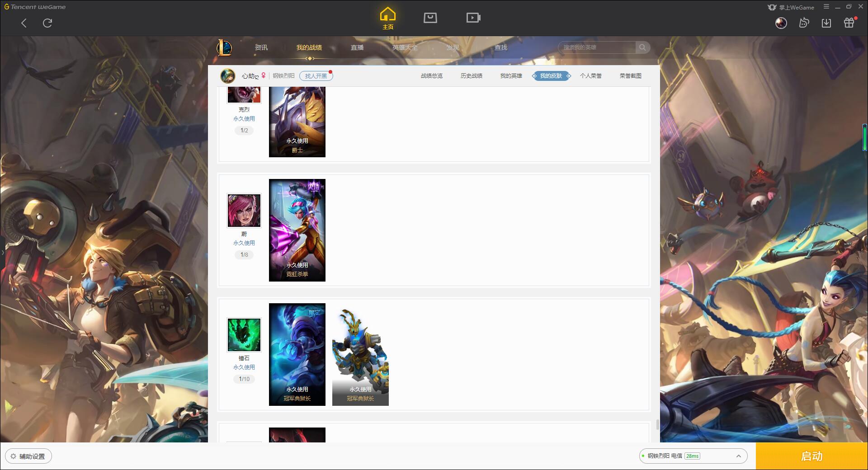Viewport: 868px width, 470px height.
Task: Switch to the 战绩总览 tab
Action: [x=432, y=76]
